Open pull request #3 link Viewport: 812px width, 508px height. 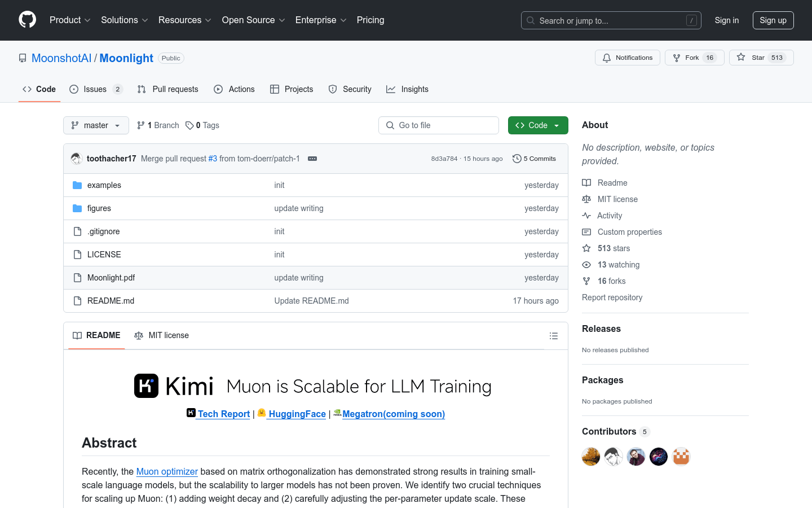[213, 159]
